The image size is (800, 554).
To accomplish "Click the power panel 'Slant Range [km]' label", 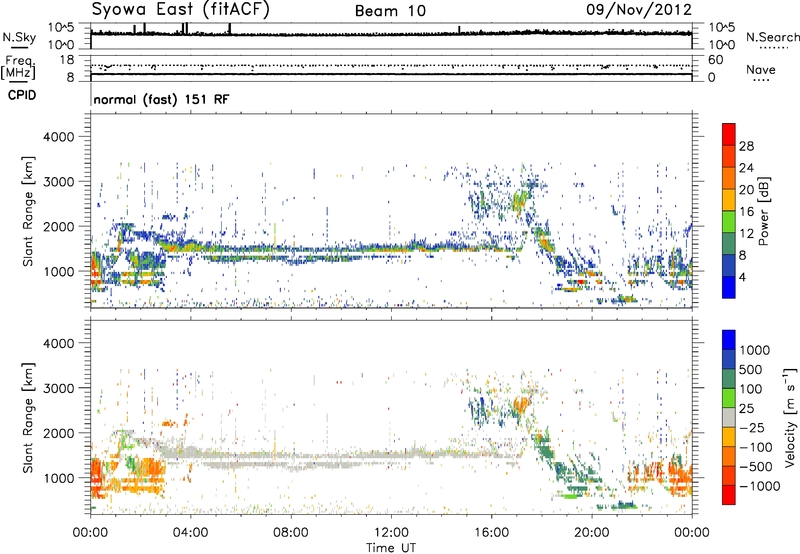I will tap(28, 211).
